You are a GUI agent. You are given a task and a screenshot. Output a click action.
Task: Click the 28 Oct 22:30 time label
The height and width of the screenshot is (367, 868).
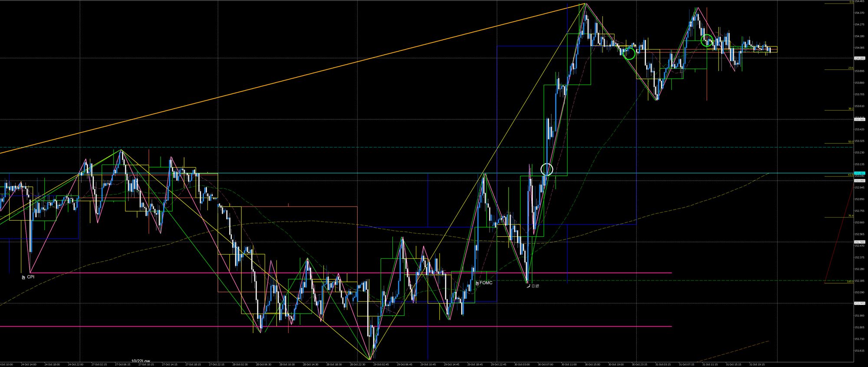(x=358, y=364)
